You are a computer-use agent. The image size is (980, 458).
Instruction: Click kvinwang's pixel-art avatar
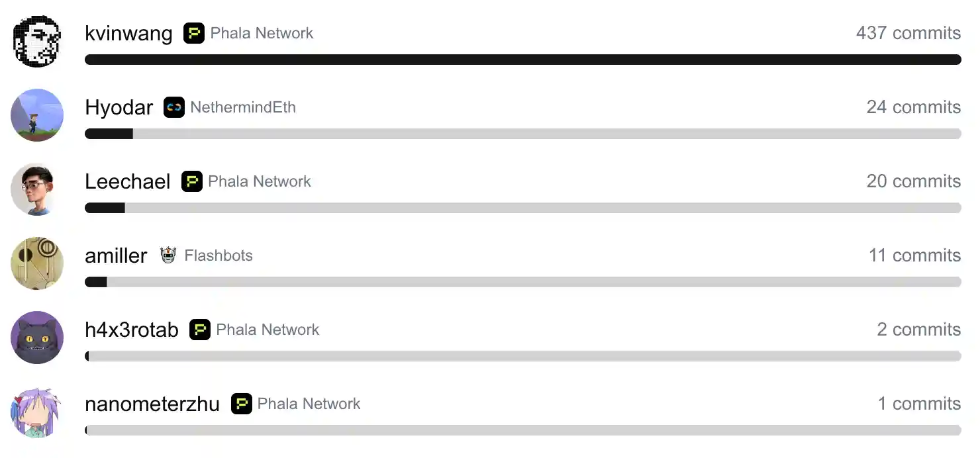[37, 41]
